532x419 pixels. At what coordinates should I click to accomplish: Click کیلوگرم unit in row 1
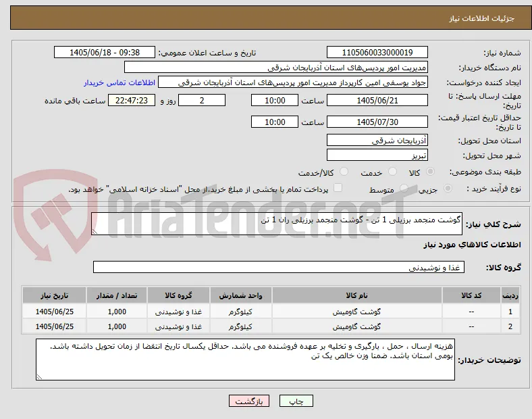click(240, 312)
